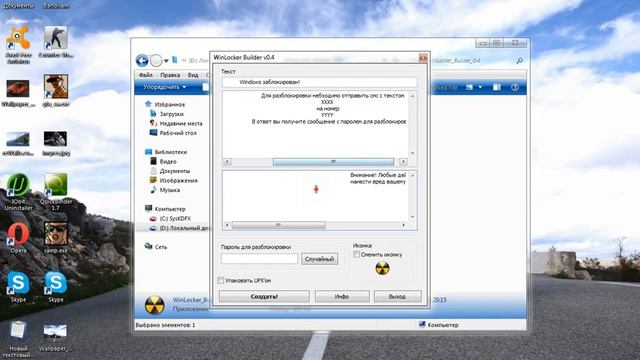Open the Explorer recent locations history dropdown
This screenshot has width=640, height=360.
(x=166, y=61)
